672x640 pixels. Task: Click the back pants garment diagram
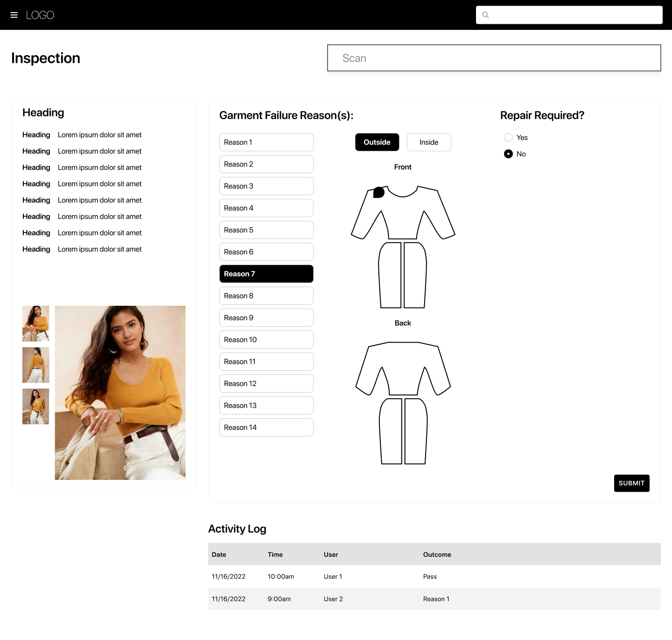pos(403,431)
